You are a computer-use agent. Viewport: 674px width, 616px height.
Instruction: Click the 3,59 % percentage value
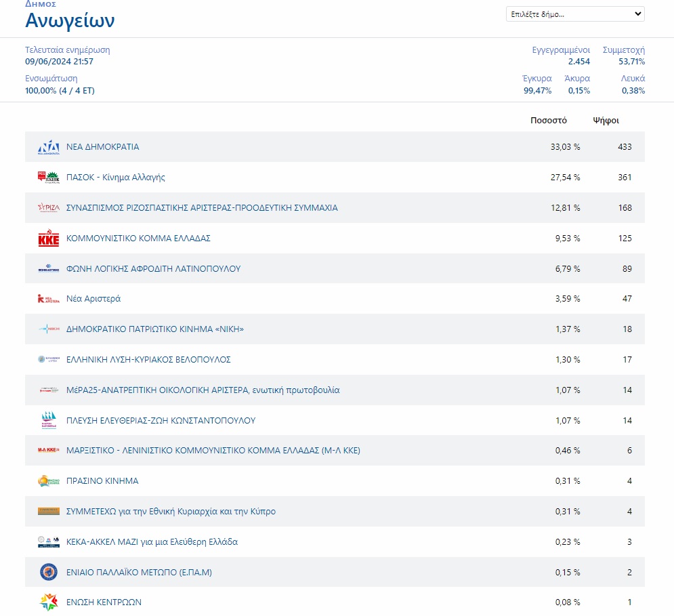click(568, 299)
